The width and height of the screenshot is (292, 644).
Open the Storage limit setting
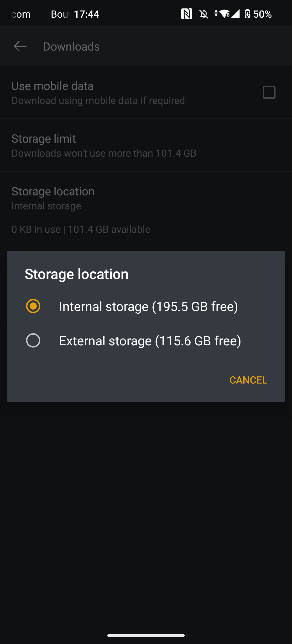104,145
